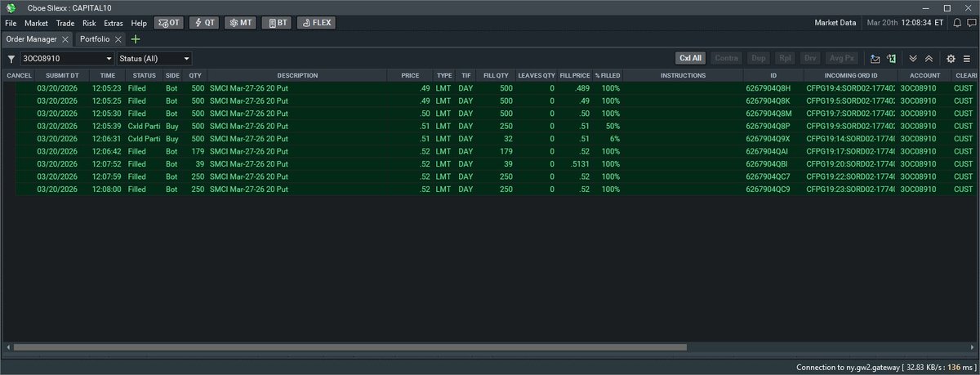
Task: Click the filter funnel icon
Action: tap(11, 59)
